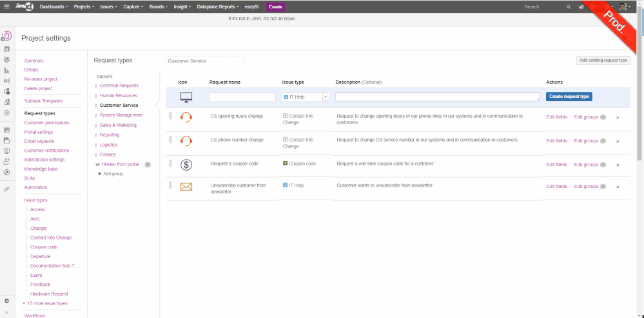Click headset icon for CS opening hours change
The height and width of the screenshot is (318, 644).
pyautogui.click(x=186, y=117)
